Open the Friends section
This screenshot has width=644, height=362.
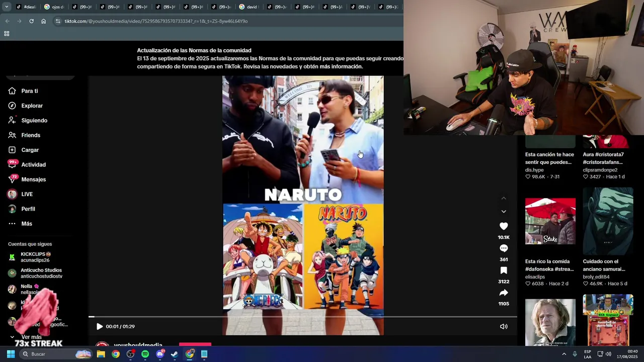point(24,135)
